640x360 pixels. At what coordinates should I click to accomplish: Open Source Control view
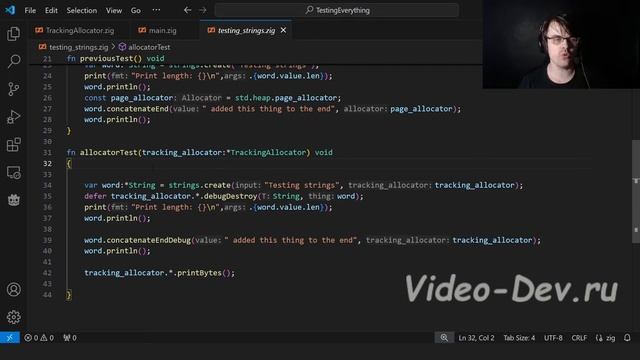coord(13,89)
